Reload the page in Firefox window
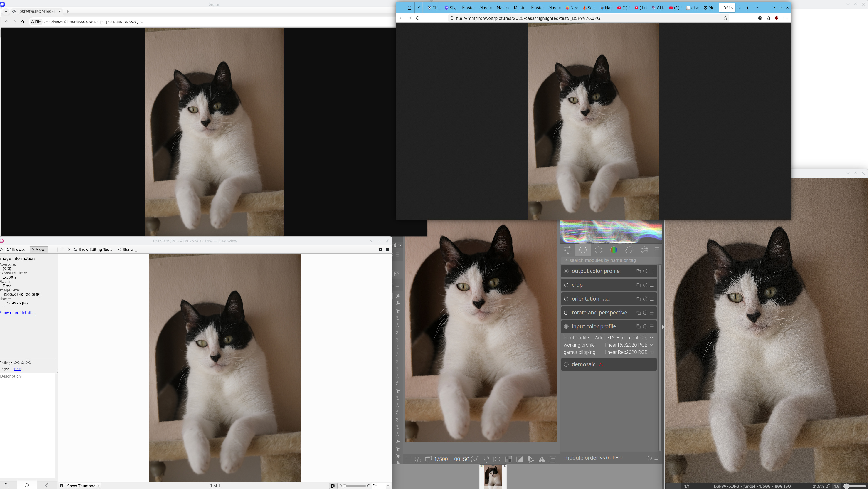 [x=417, y=18]
